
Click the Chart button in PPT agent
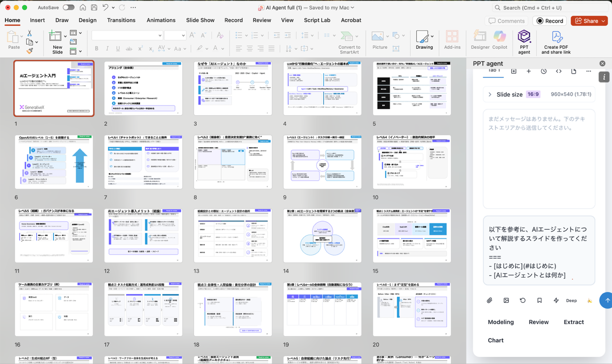pyautogui.click(x=496, y=340)
